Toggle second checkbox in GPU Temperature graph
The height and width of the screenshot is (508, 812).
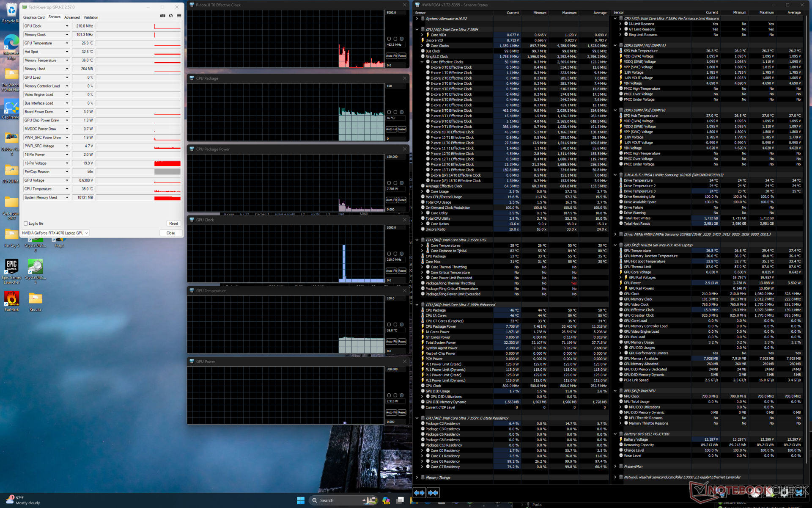pyautogui.click(x=395, y=325)
